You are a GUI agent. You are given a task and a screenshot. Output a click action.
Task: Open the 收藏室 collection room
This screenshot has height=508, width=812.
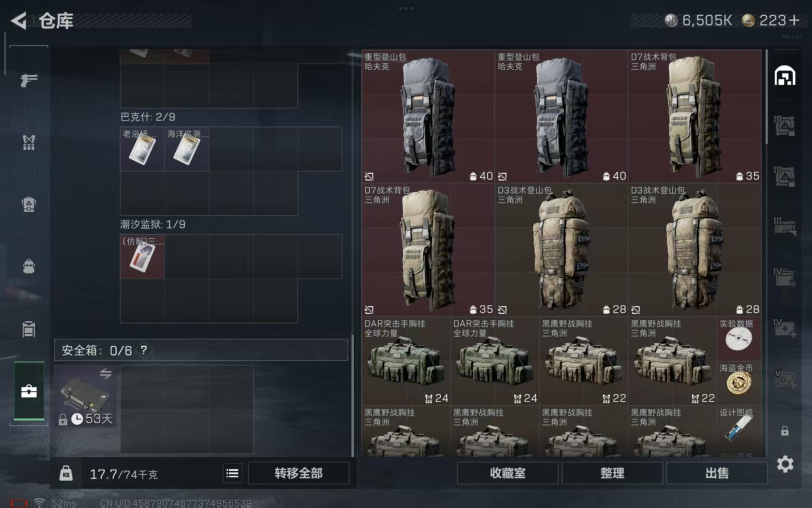coord(507,473)
